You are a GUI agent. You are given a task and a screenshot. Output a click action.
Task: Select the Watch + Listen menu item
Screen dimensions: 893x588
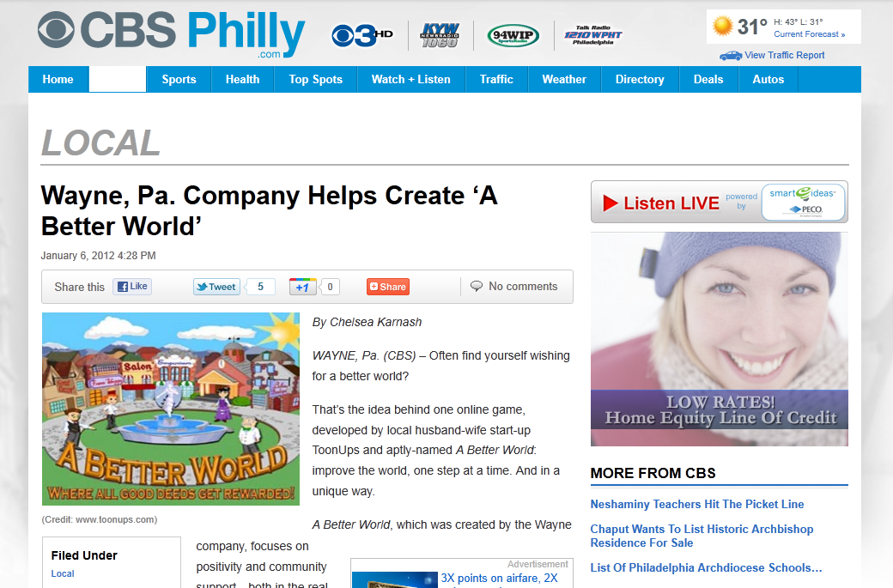[410, 79]
